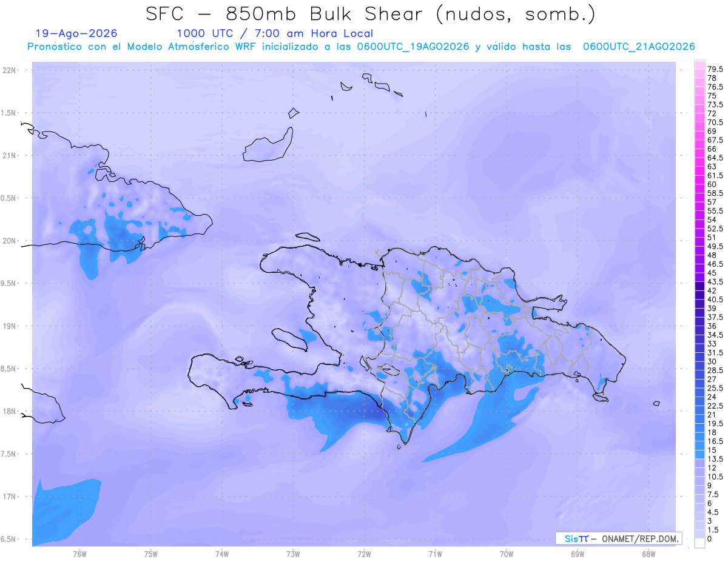
Task: Click the time label '1000 UTC / 7:00 am Hora Local'
Action: tap(275, 33)
